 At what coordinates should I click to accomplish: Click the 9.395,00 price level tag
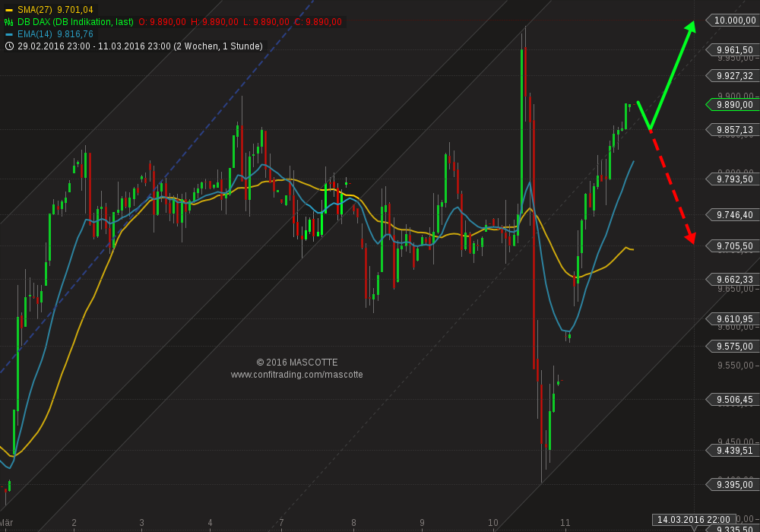[x=733, y=485]
